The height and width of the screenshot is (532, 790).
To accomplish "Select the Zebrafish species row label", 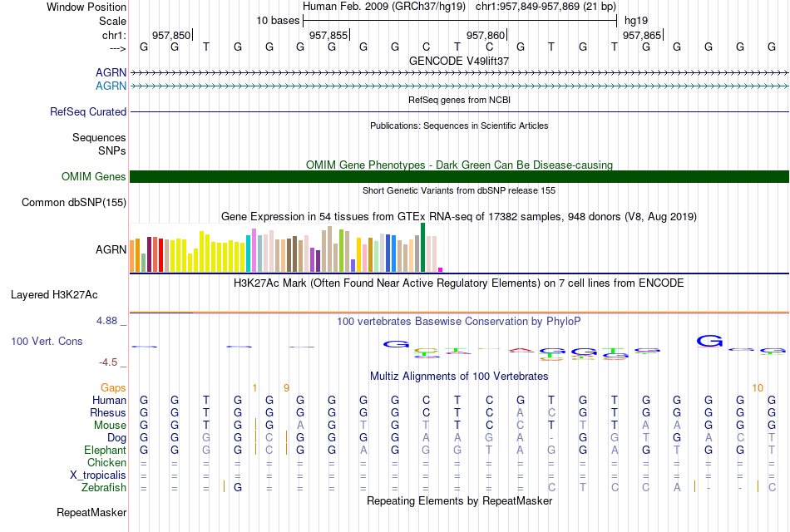I will pyautogui.click(x=104, y=488).
